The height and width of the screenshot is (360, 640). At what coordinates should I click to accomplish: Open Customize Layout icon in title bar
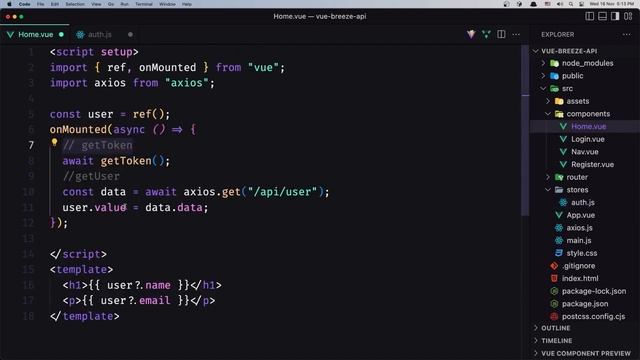click(x=628, y=16)
